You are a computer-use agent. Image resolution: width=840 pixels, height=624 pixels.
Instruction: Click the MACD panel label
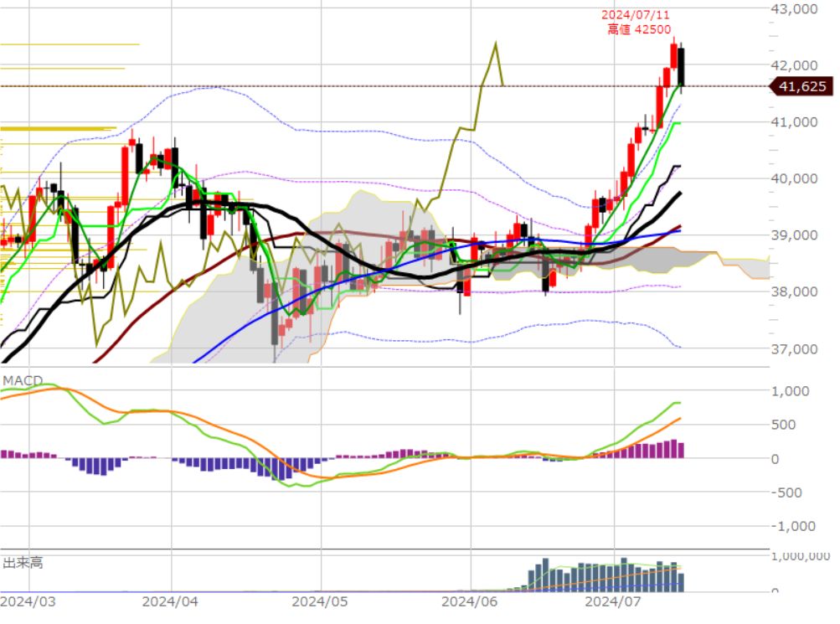click(23, 380)
